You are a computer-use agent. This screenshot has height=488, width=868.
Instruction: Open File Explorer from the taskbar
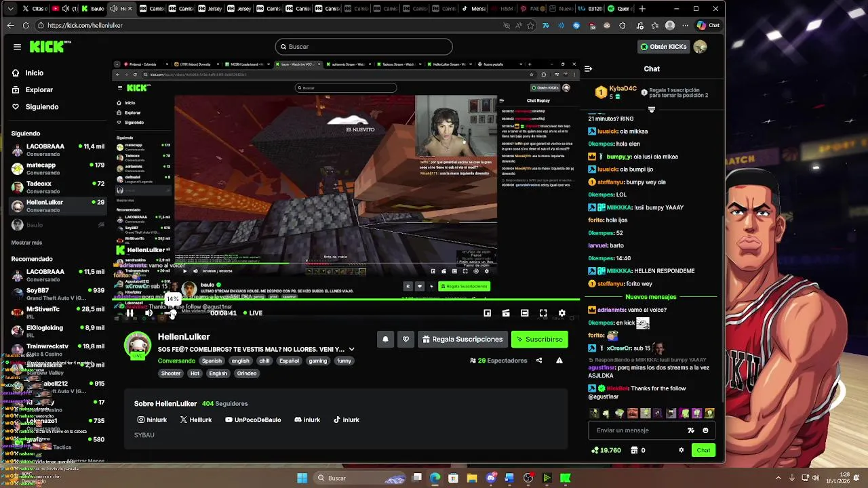tap(472, 478)
